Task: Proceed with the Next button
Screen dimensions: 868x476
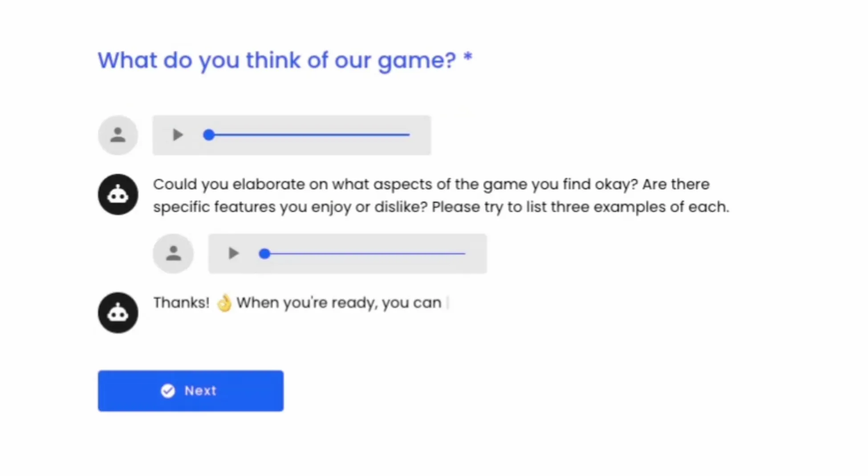Action: coord(191,391)
